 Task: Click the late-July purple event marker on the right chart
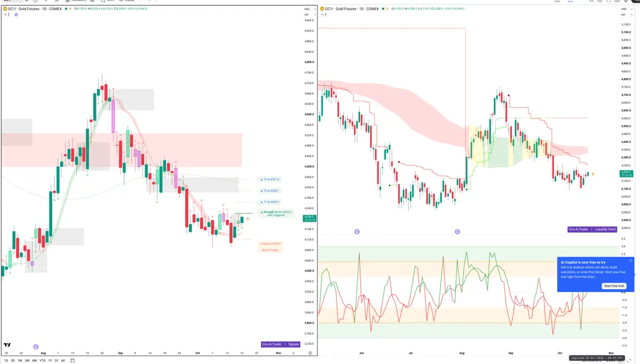(x=457, y=232)
